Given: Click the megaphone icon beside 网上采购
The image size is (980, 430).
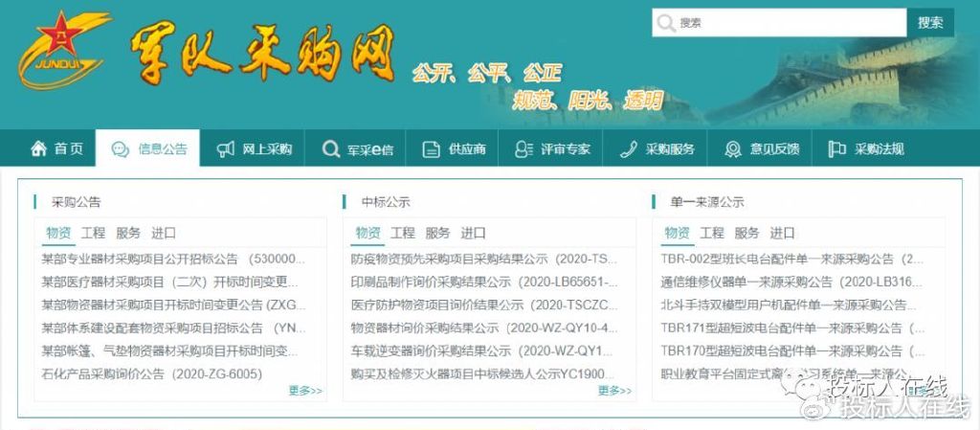Looking at the screenshot, I should (226, 149).
